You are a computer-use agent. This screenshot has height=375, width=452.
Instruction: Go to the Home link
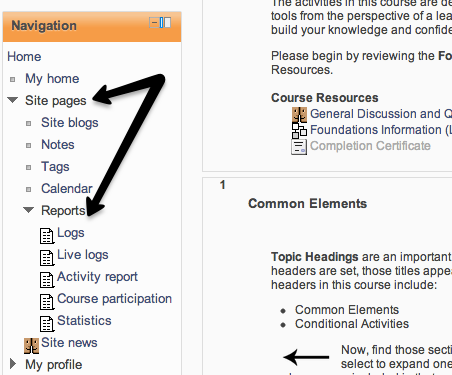24,57
